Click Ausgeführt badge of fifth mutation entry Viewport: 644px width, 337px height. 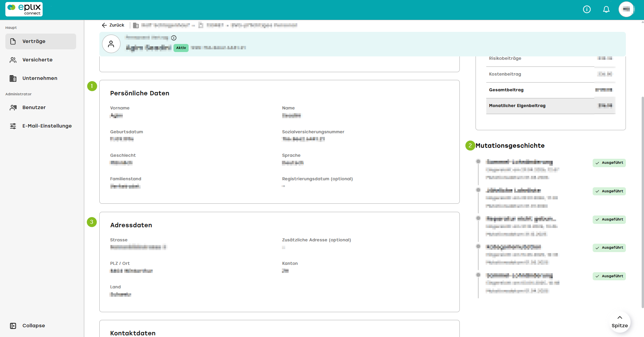609,276
